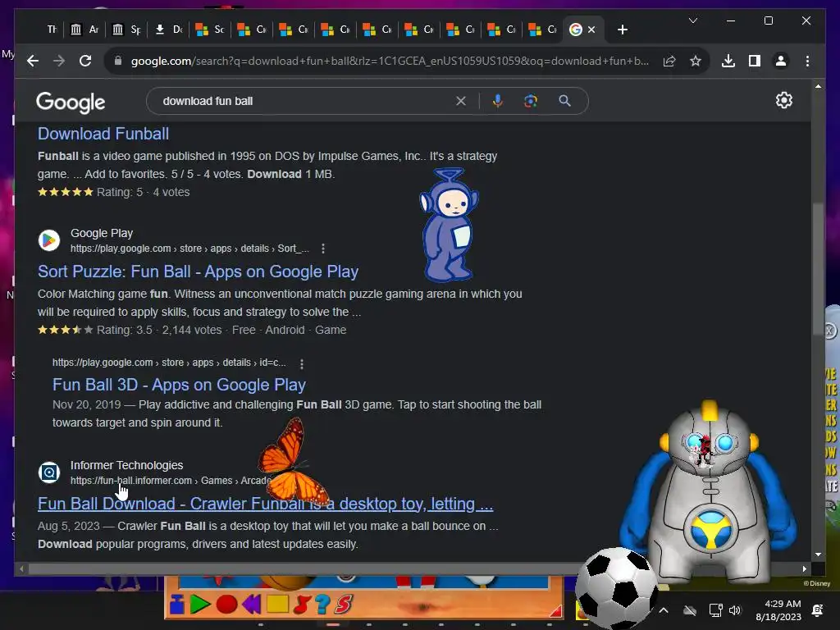Click the Informer Technologies site name

pos(126,465)
